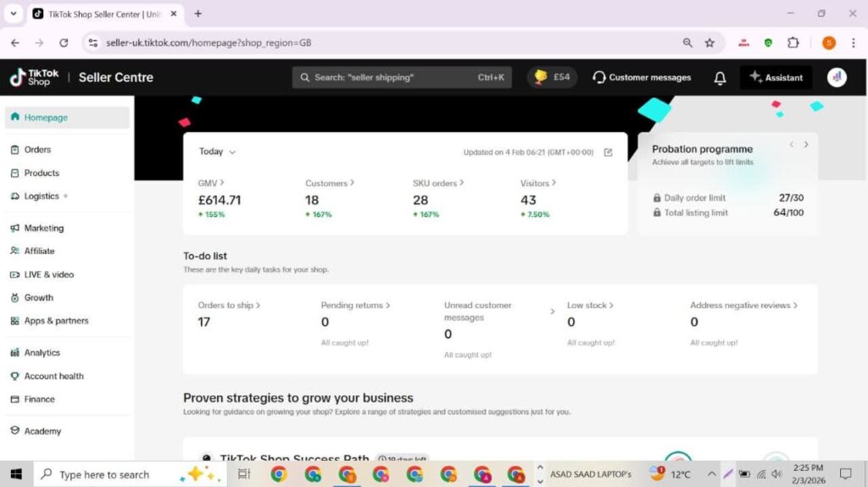Open the Assistant button
Viewport: 868px width, 487px height.
click(x=776, y=78)
